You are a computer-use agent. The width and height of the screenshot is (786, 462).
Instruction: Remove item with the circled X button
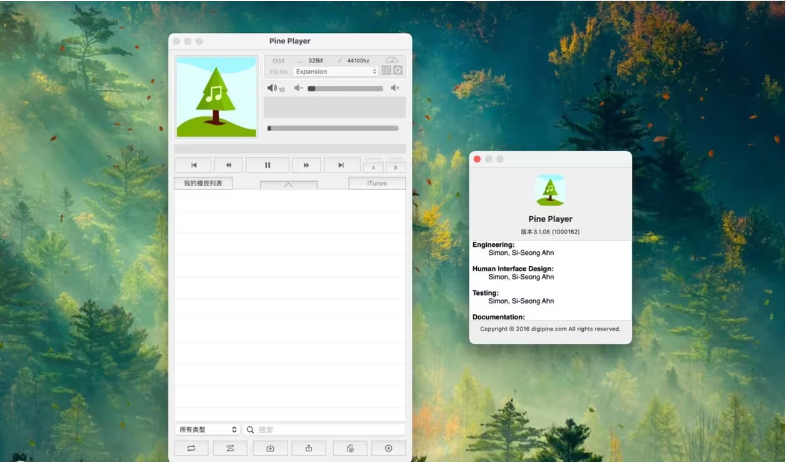[x=388, y=448]
